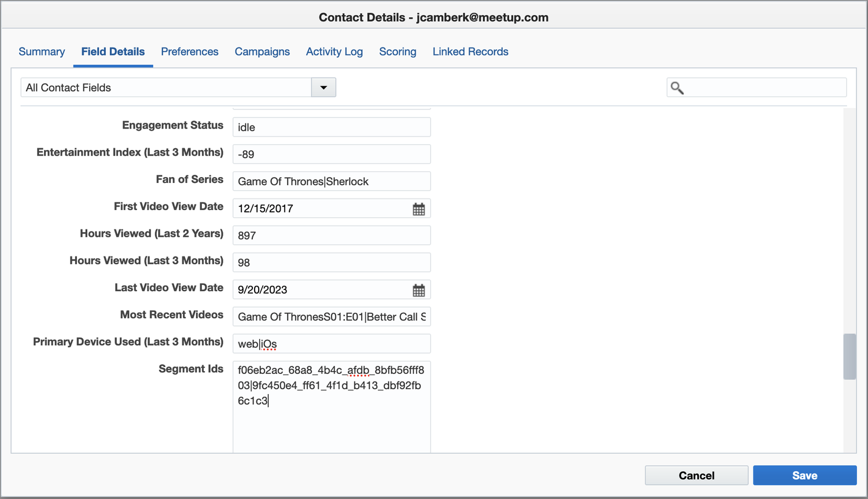Open the Linked Records tab
Image resolution: width=868 pixels, height=499 pixels.
(x=470, y=52)
